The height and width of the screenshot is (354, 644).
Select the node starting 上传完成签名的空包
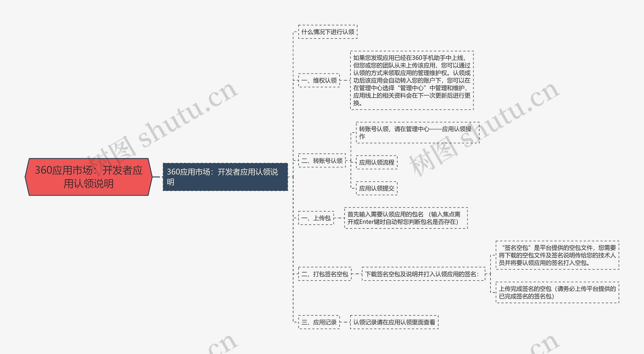(x=557, y=292)
